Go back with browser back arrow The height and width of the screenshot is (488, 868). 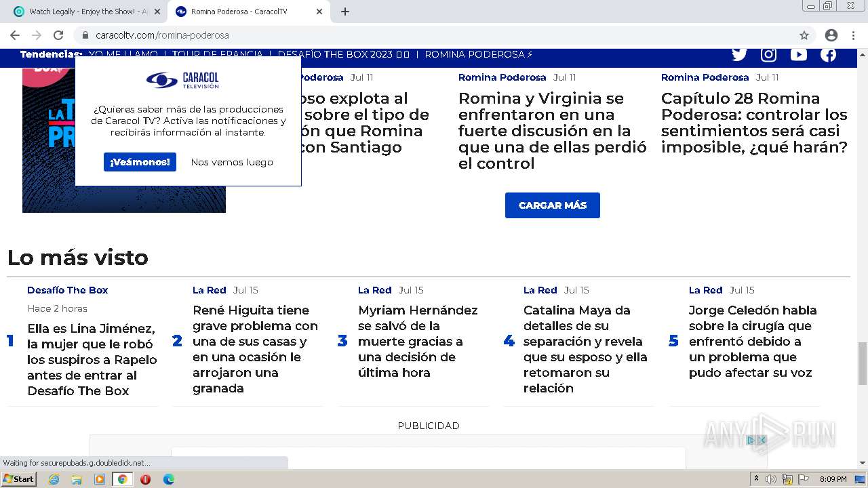click(15, 35)
